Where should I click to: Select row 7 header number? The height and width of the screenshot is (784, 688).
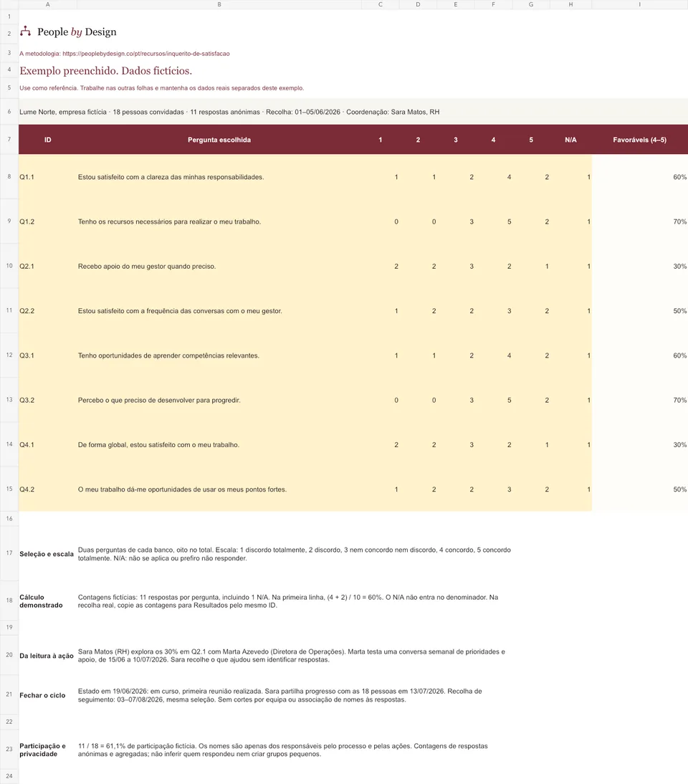pyautogui.click(x=9, y=139)
